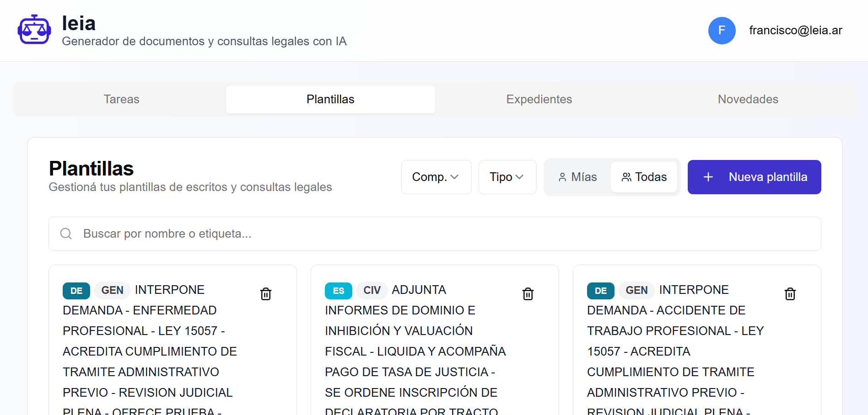Delete the Adjunta Informes de Dominio template
The width and height of the screenshot is (868, 415).
coord(528,294)
